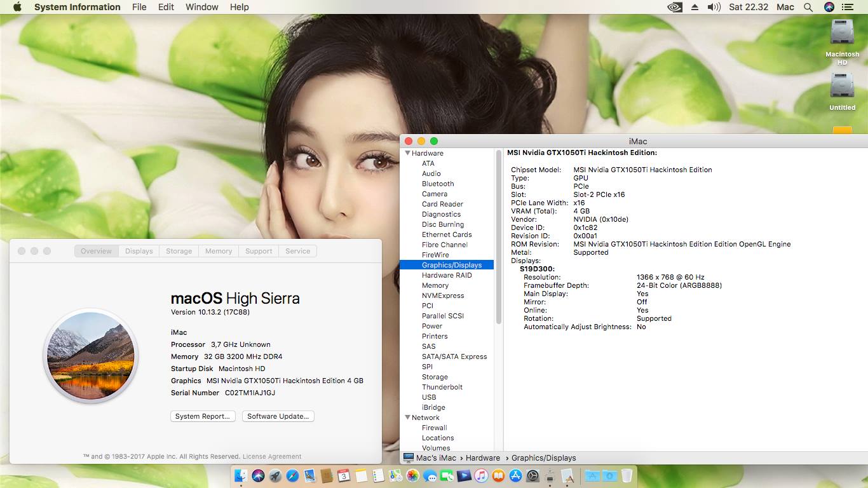Open System Preferences from the Dock
Screen dimensions: 868x488
[532, 475]
